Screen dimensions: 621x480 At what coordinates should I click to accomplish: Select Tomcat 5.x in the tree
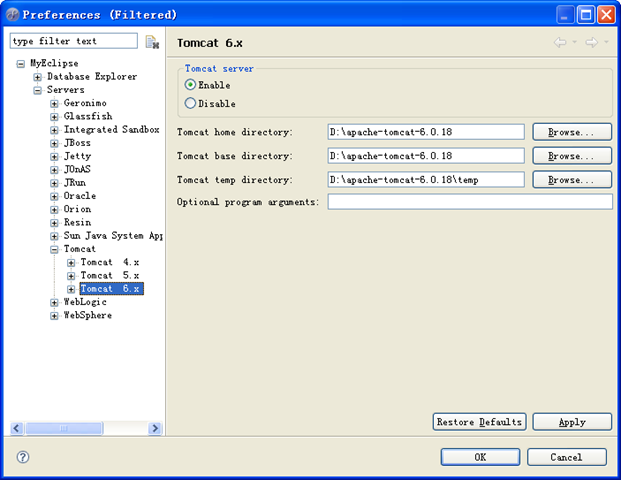click(x=110, y=275)
